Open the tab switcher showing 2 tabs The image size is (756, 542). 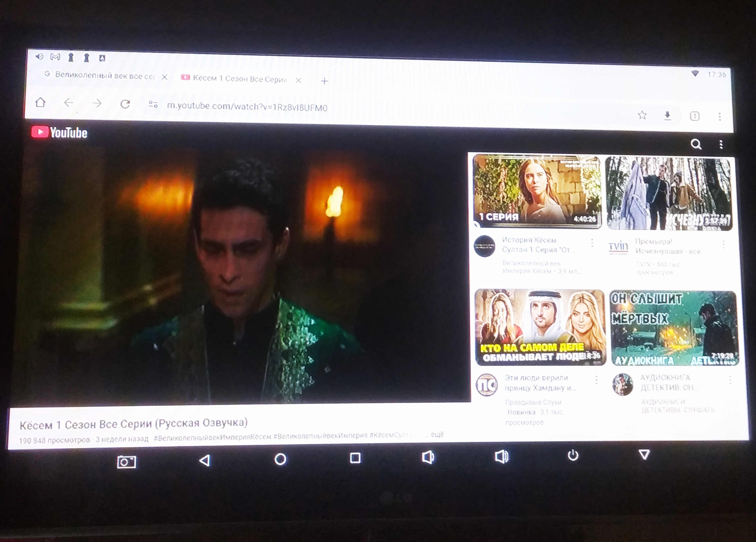[x=695, y=116]
